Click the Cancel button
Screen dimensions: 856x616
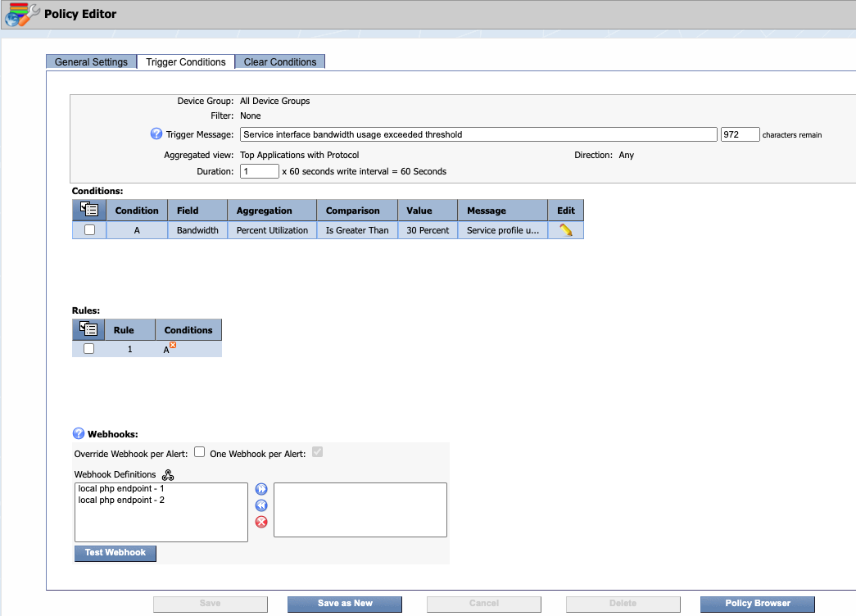[x=483, y=604]
